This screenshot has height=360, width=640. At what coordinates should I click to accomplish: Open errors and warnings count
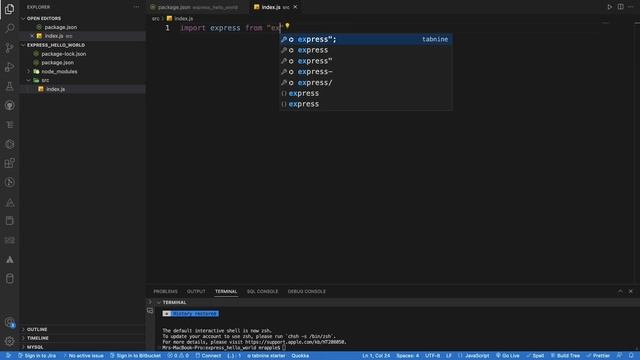178,356
